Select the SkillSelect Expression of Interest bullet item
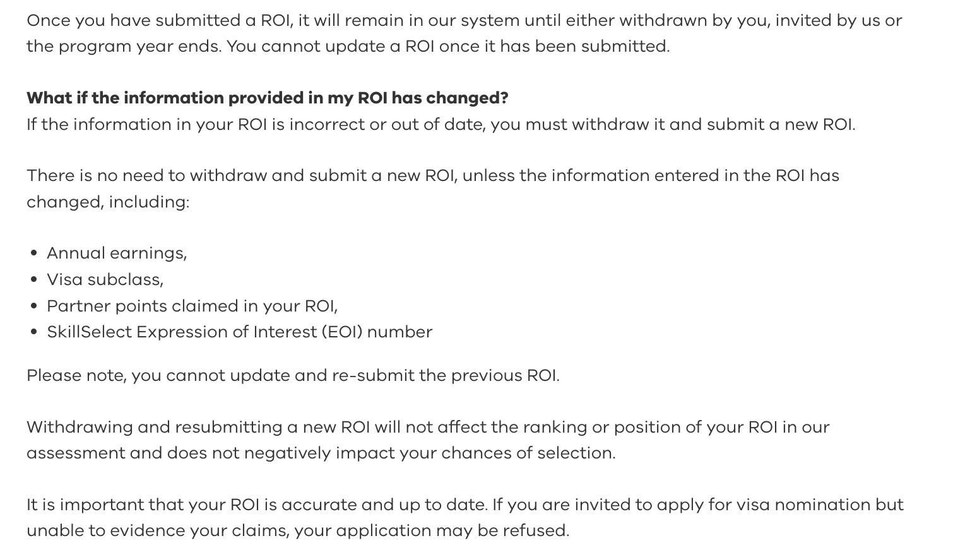The width and height of the screenshot is (953, 560). click(239, 332)
